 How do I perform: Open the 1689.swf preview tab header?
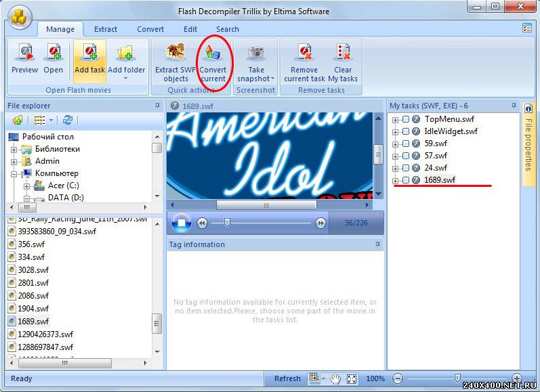pos(192,106)
